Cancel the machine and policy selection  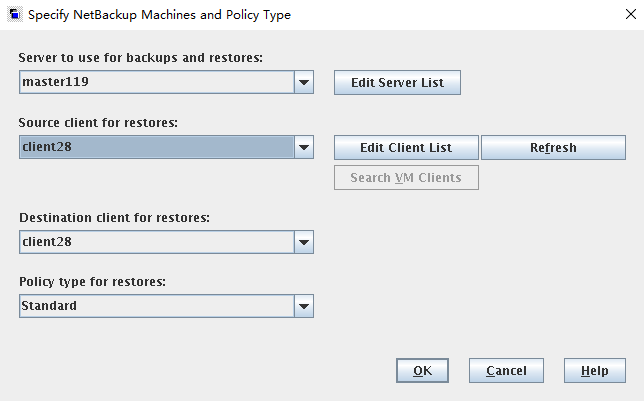point(506,371)
